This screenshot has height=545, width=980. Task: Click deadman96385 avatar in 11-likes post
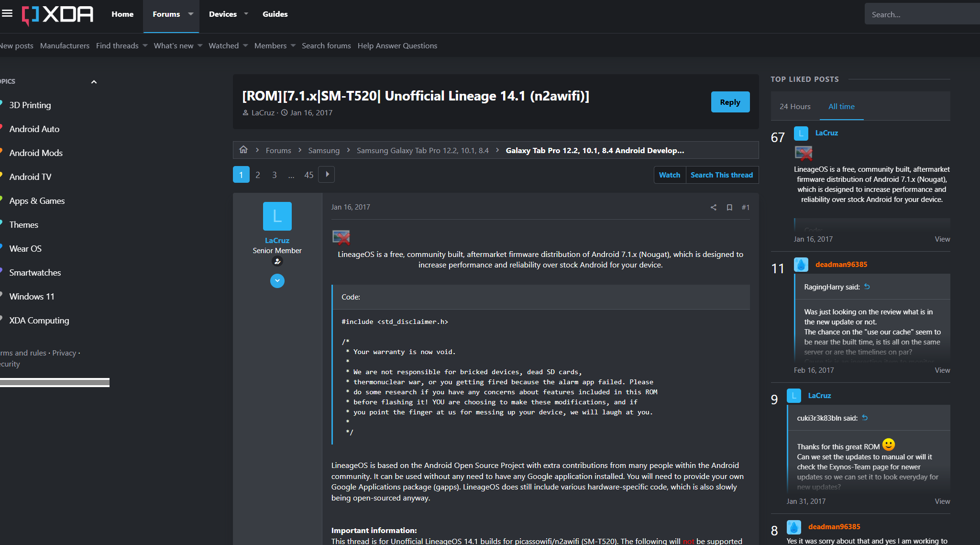pos(801,265)
